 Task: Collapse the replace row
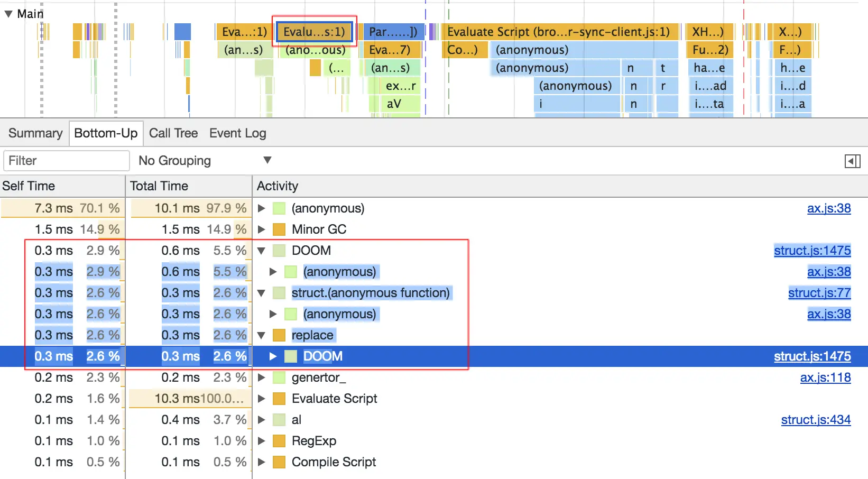tap(261, 335)
